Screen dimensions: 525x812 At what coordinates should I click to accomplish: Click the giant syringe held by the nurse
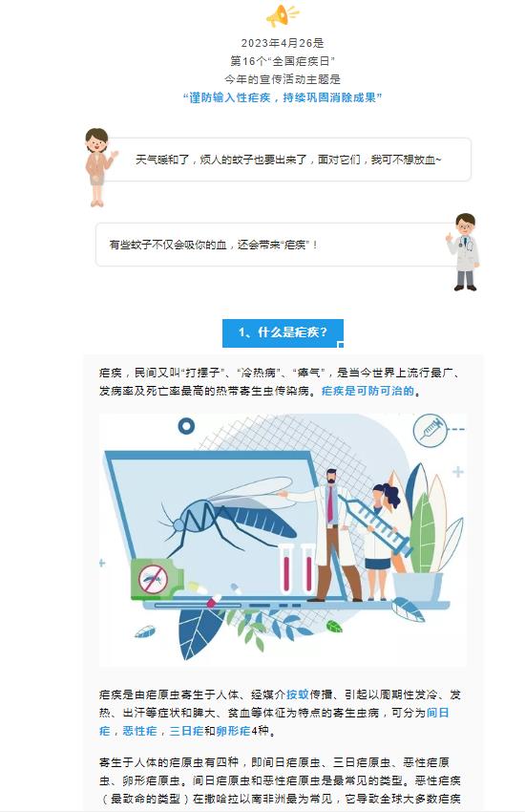pyautogui.click(x=376, y=524)
